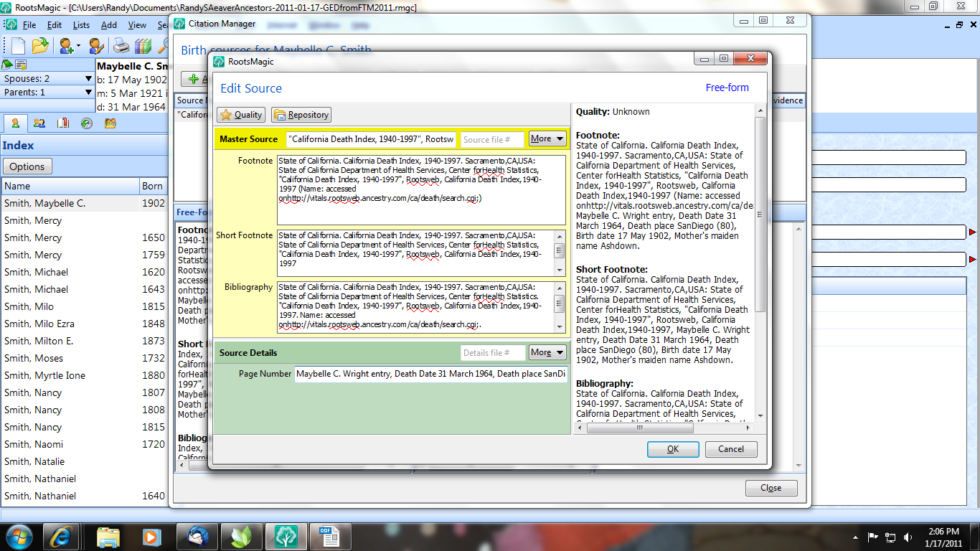
Task: Click the Edit Person pencil icon
Action: coord(96,46)
